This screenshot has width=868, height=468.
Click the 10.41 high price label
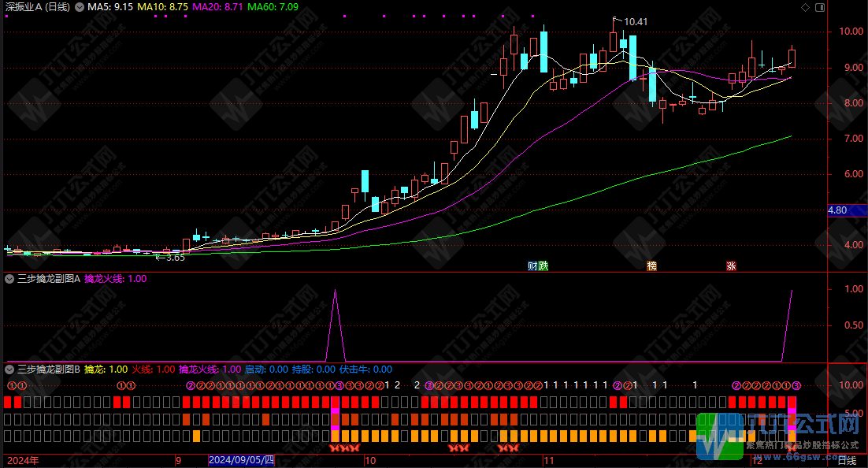[635, 21]
